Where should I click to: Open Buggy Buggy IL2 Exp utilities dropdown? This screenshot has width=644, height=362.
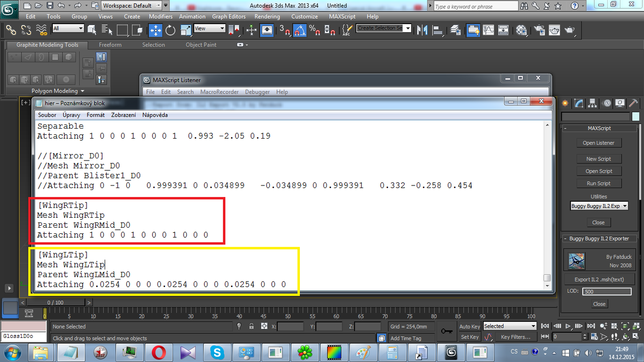coord(599,206)
